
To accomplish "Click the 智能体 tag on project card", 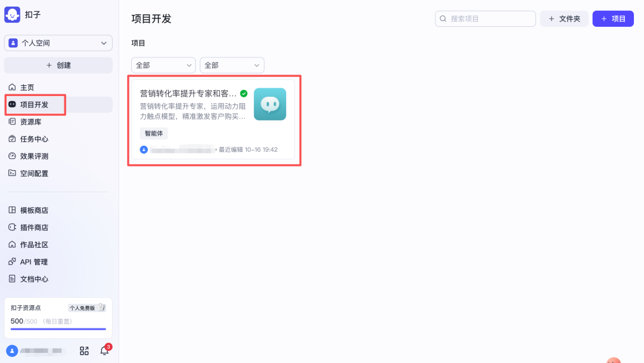I will 154,133.
